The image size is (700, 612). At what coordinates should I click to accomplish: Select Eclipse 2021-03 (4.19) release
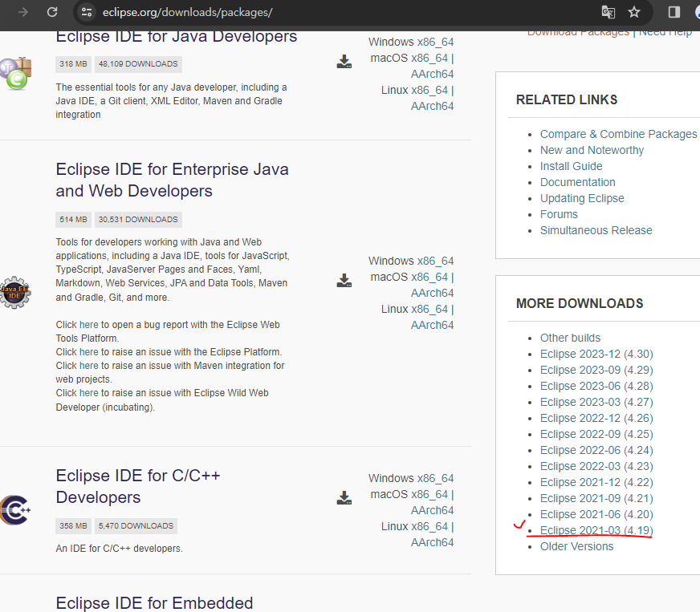click(x=596, y=530)
